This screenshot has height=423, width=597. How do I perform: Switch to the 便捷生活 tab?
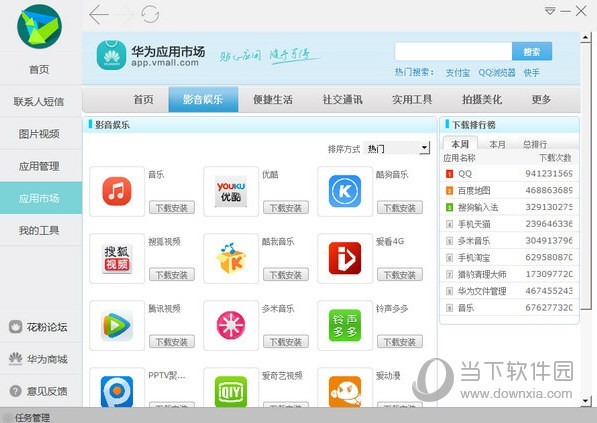pyautogui.click(x=273, y=100)
